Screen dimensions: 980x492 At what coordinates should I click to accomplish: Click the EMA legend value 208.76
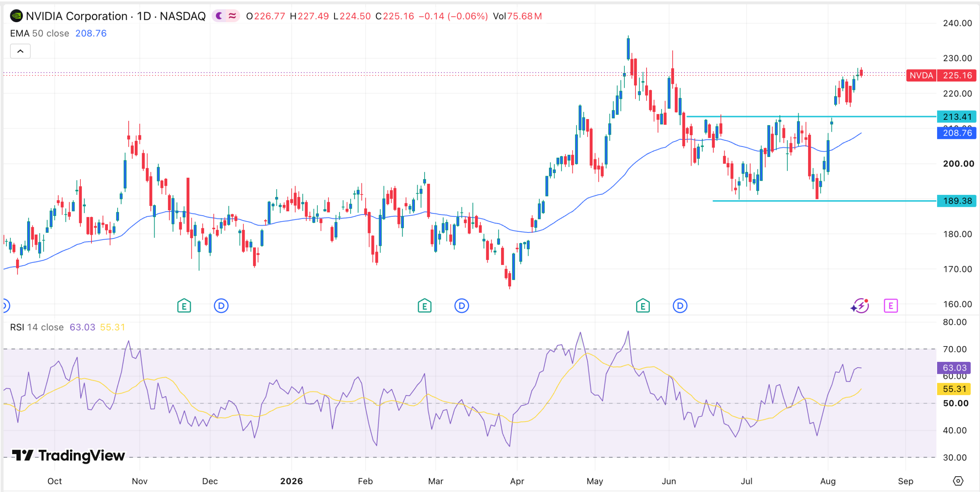point(91,33)
